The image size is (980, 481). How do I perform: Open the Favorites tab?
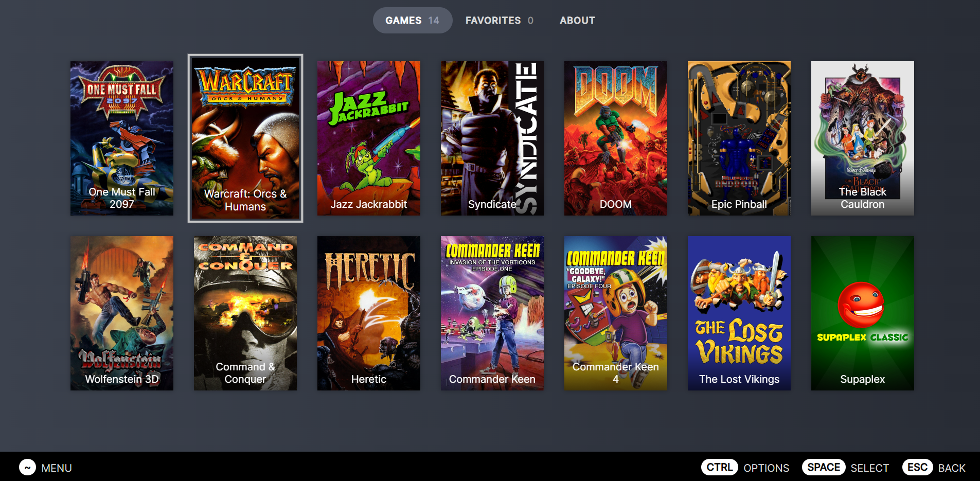click(x=500, y=21)
